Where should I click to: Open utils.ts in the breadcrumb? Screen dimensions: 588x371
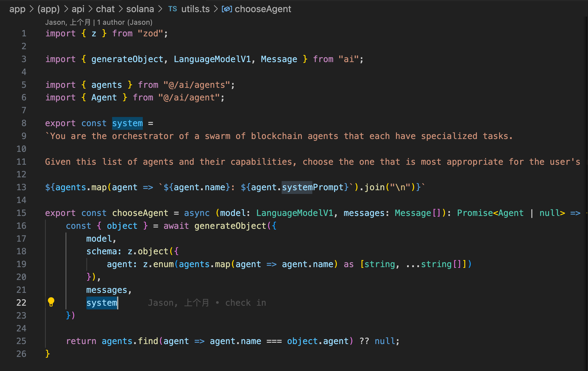(x=195, y=9)
